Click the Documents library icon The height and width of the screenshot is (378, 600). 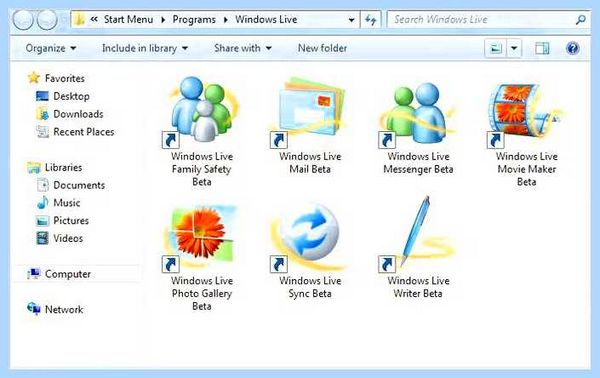coord(42,185)
